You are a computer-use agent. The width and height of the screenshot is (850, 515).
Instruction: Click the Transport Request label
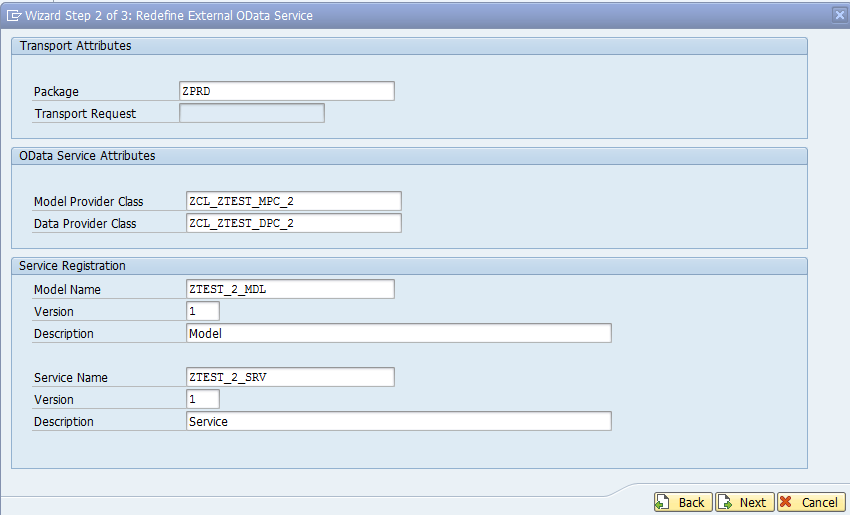85,114
